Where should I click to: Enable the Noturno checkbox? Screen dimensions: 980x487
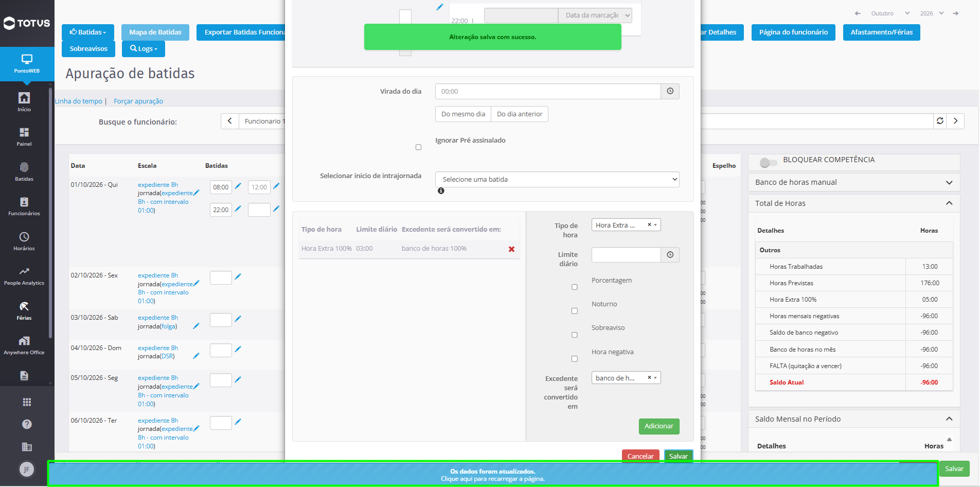click(x=574, y=311)
